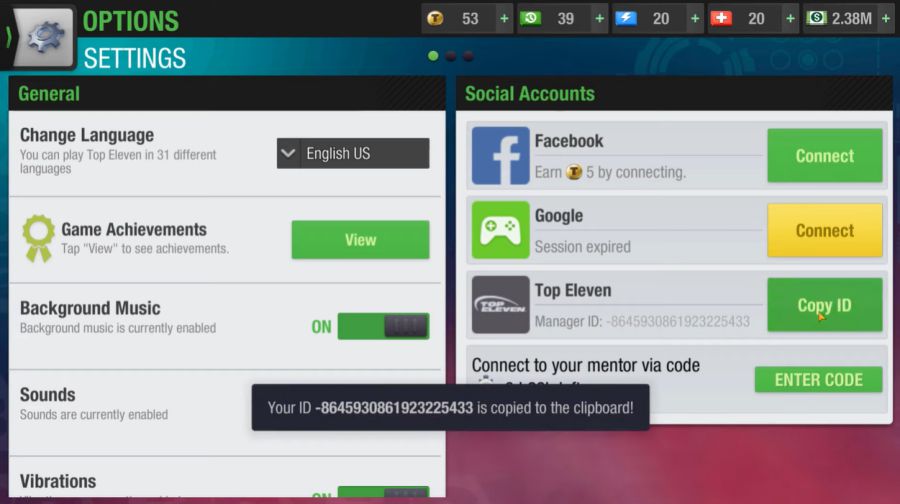The width and height of the screenshot is (900, 504).
Task: Go to second settings page dot
Action: point(451,56)
